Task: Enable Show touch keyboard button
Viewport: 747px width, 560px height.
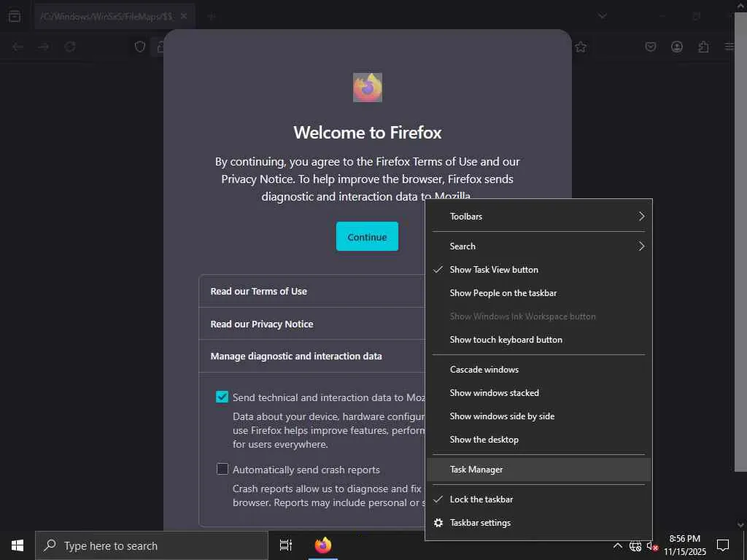Action: coord(538,340)
